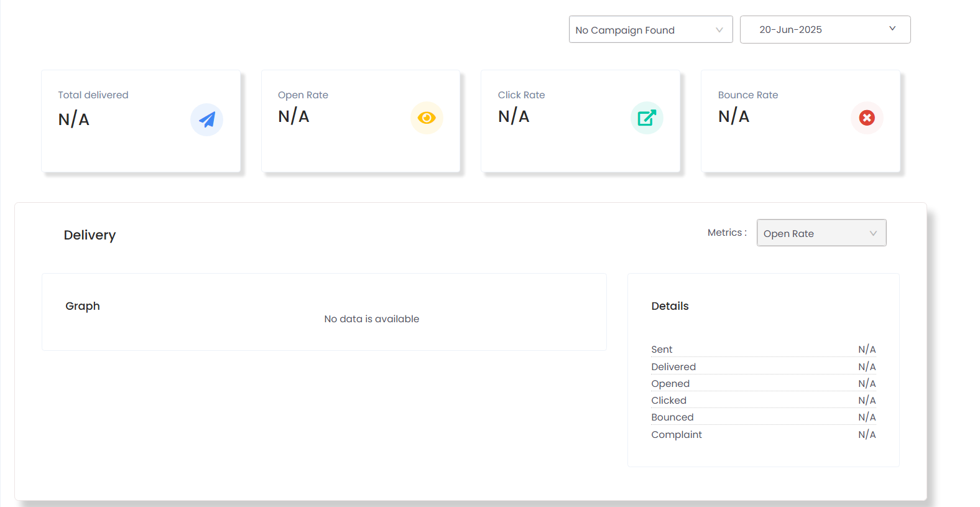Click the Clicked row label
This screenshot has width=980, height=507.
pos(668,401)
